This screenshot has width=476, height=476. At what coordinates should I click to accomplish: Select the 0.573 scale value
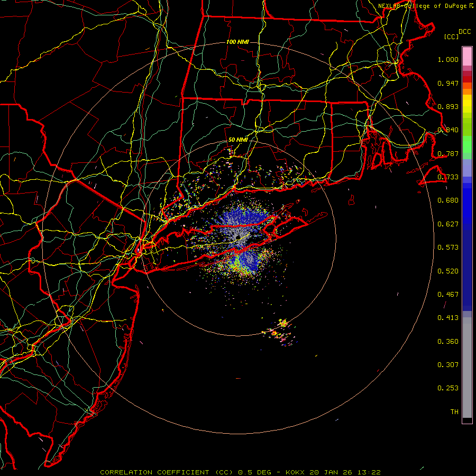(448, 248)
